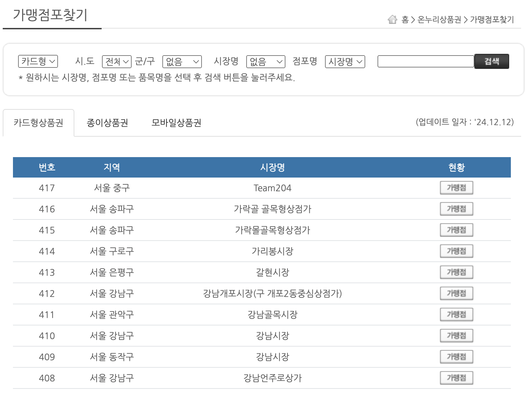Select 가락몰골목형상점가 market name
The height and width of the screenshot is (396, 532).
272,230
